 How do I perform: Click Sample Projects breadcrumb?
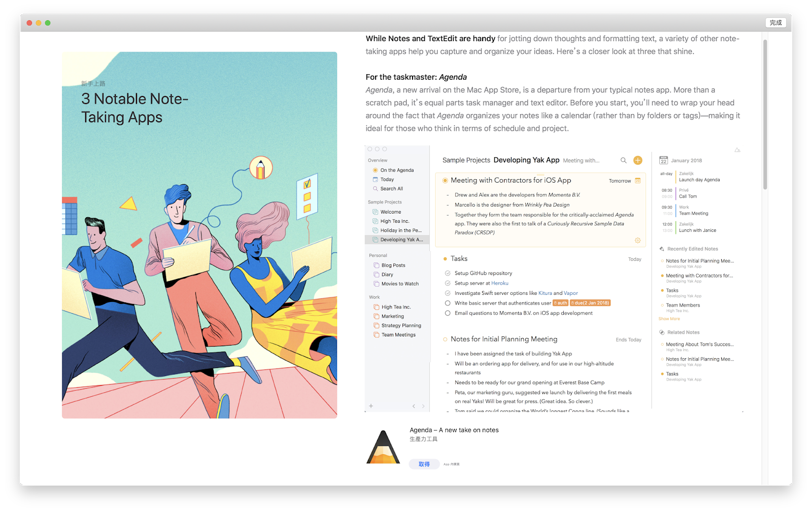(x=466, y=160)
